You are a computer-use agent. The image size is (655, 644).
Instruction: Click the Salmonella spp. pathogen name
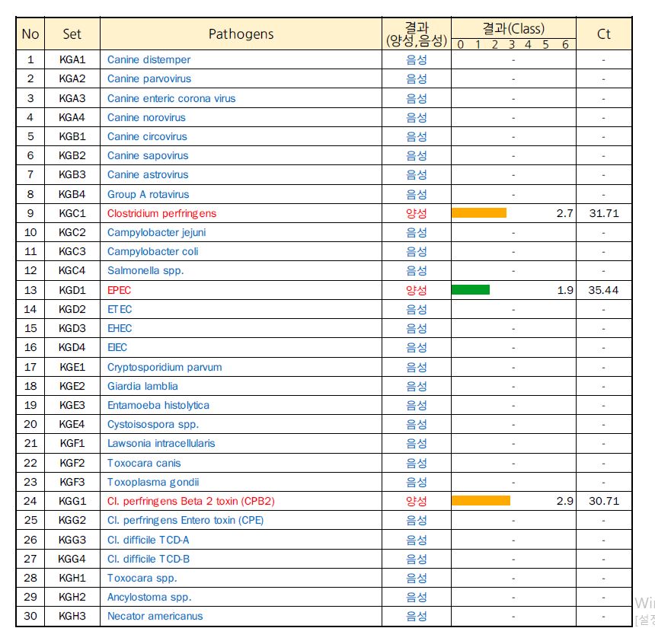145,270
